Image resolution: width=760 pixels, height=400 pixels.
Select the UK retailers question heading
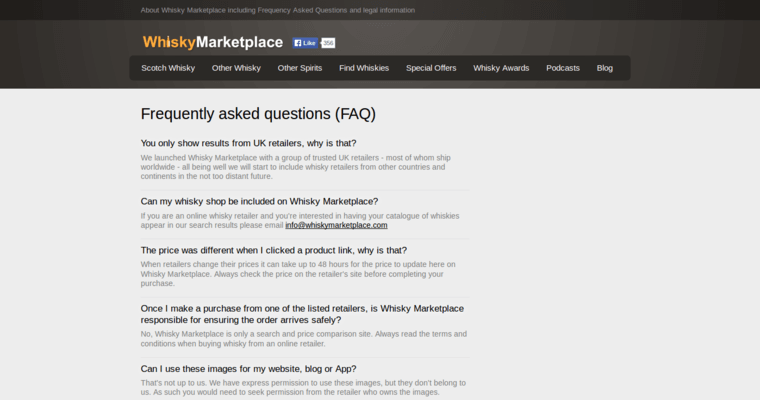click(x=248, y=143)
